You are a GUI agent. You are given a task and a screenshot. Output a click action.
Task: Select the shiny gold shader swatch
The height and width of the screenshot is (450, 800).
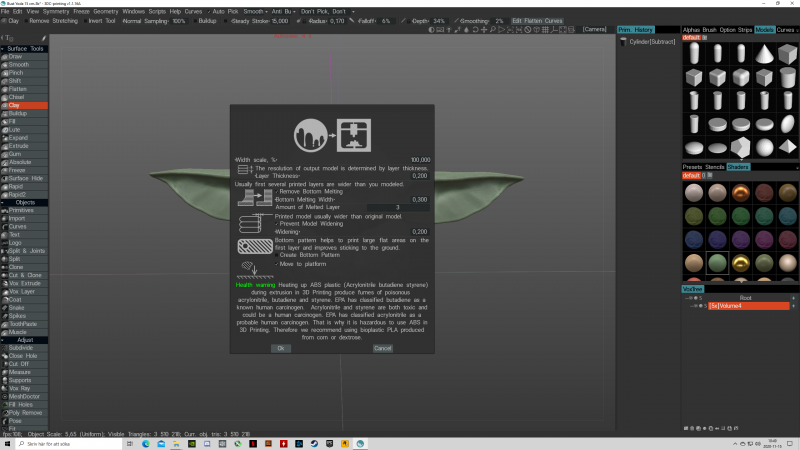740,262
